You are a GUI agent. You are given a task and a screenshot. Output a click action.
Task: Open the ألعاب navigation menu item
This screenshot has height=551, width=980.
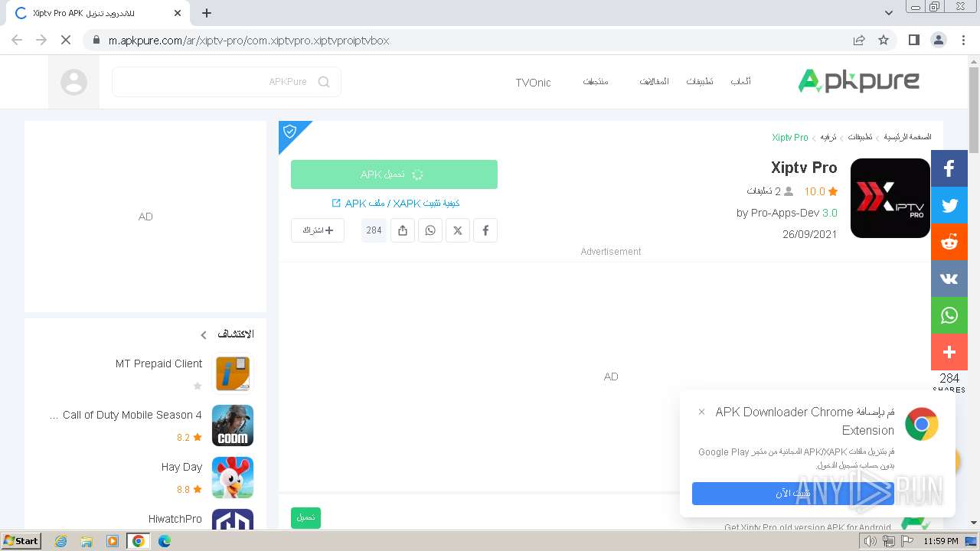click(740, 81)
